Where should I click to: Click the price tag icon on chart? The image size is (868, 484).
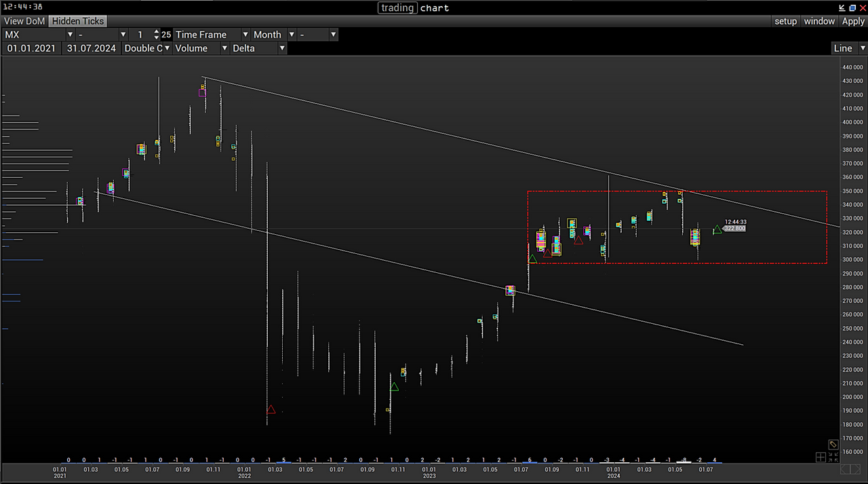[x=833, y=445]
